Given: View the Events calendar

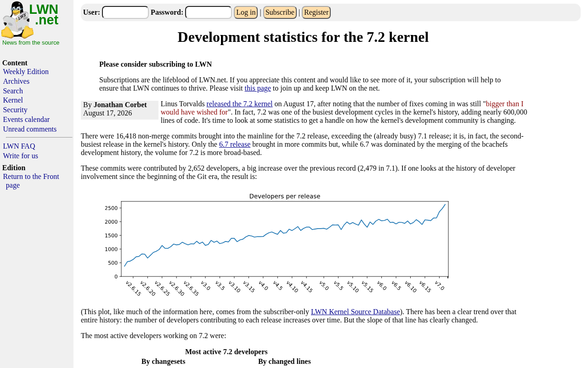Looking at the screenshot, I should (x=26, y=120).
